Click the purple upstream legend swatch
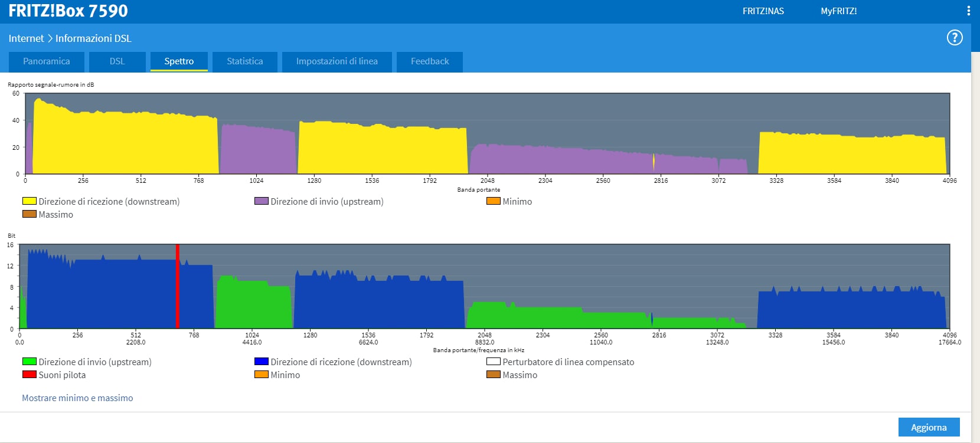The width and height of the screenshot is (980, 443). coord(262,201)
